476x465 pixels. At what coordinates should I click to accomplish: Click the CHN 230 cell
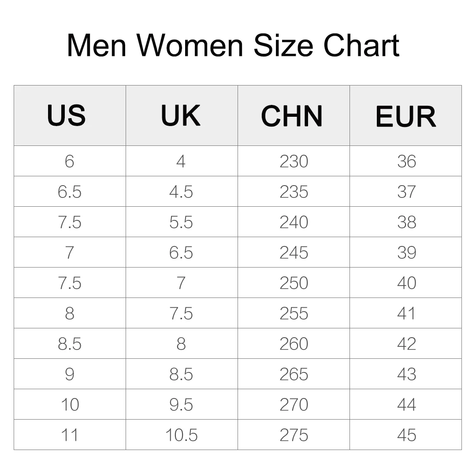tap(294, 161)
